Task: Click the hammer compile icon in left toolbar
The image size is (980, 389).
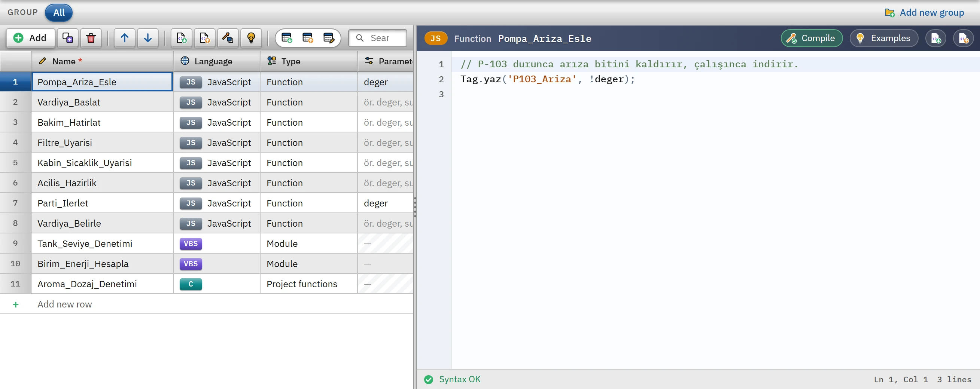Action: pos(228,38)
